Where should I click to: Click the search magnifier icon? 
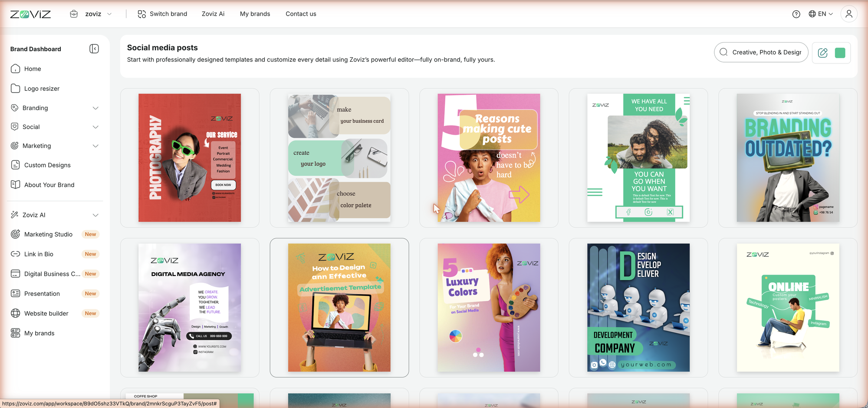(x=723, y=52)
